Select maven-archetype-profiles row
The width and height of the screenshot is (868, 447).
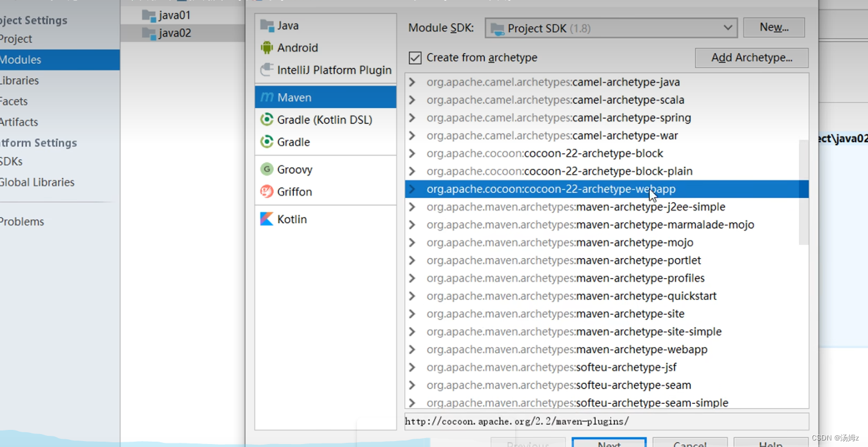point(607,278)
